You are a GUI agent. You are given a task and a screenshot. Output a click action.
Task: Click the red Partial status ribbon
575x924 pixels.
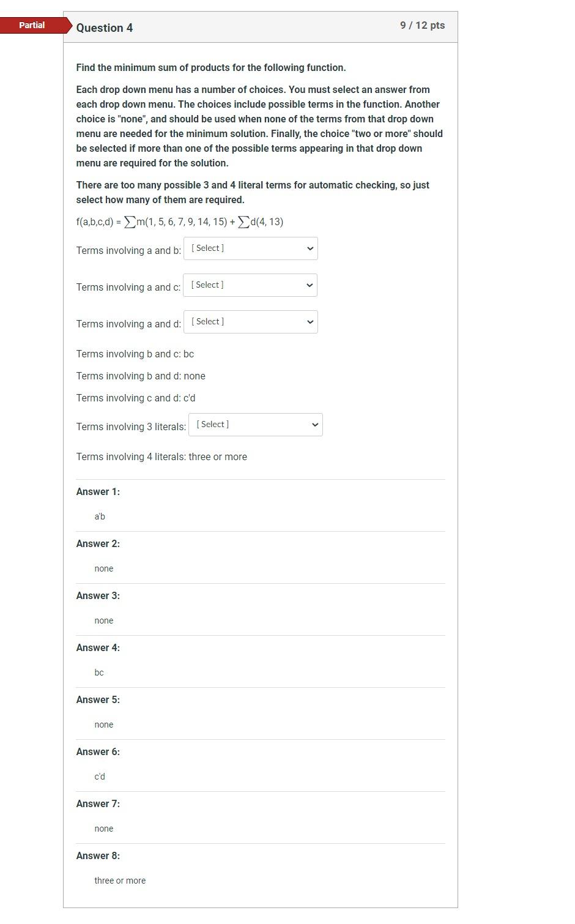31,25
